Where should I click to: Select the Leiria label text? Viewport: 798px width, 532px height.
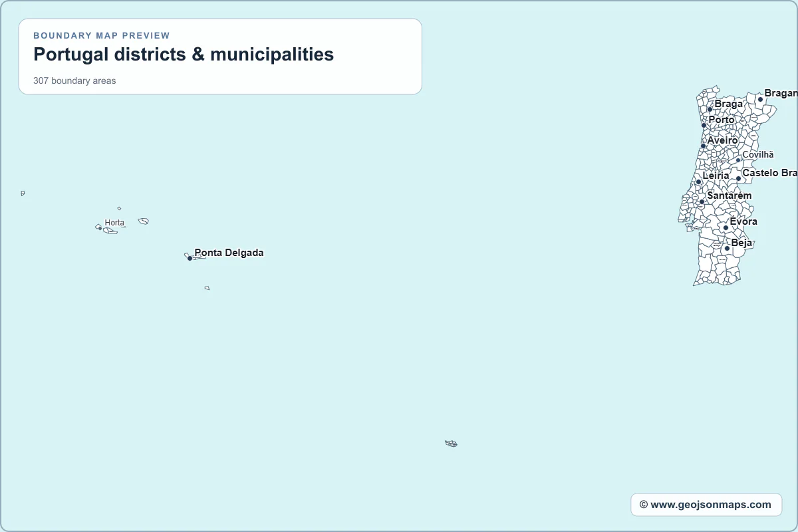(716, 176)
